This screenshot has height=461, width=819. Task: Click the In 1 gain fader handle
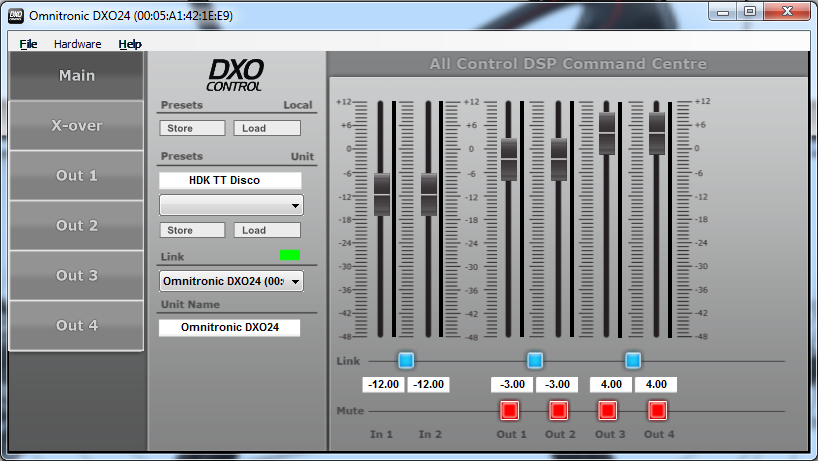(382, 195)
